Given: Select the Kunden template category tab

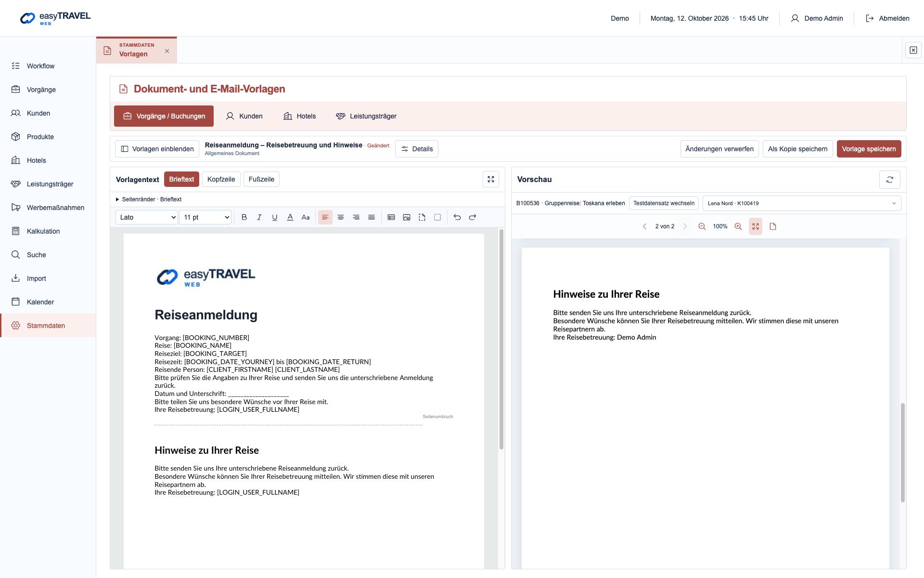Looking at the screenshot, I should pyautogui.click(x=244, y=116).
